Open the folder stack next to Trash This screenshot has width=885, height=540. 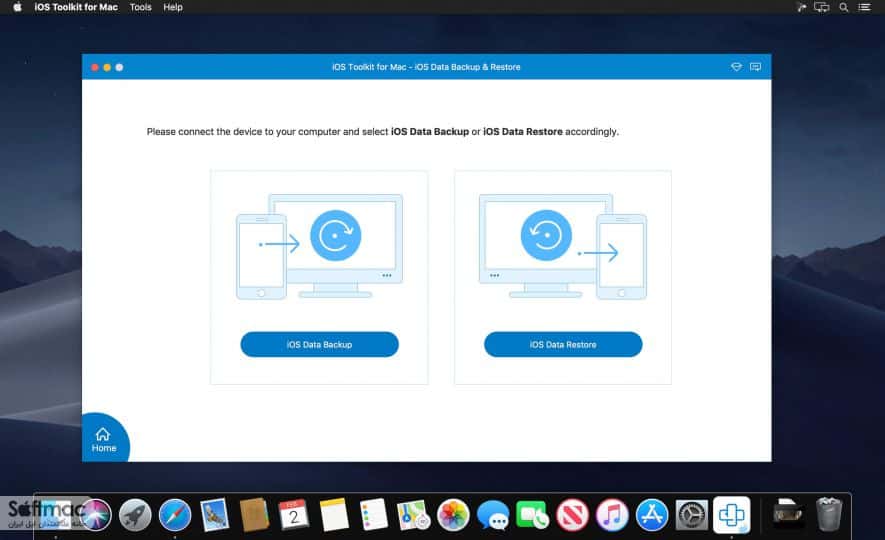(787, 515)
